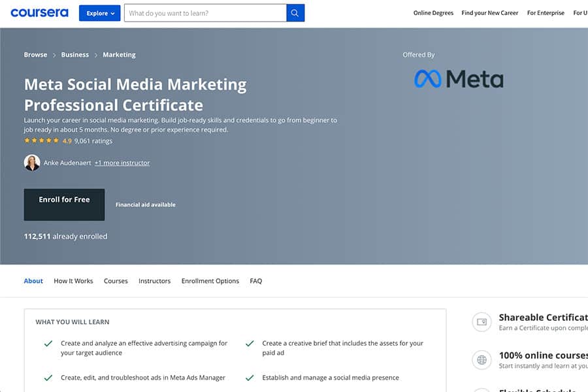The height and width of the screenshot is (392, 588).
Task: Click the Shareable Certificate icon
Action: [482, 322]
